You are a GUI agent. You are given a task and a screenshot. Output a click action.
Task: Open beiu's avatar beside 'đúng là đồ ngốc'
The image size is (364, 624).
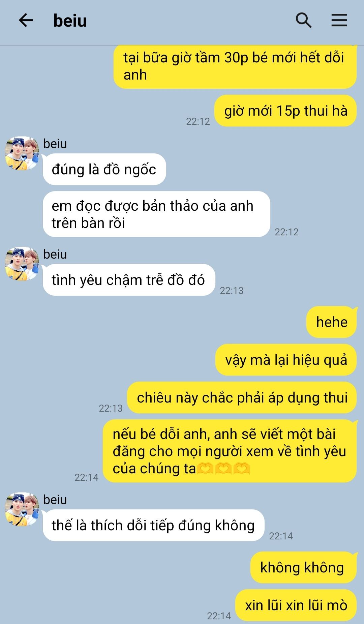pyautogui.click(x=22, y=153)
